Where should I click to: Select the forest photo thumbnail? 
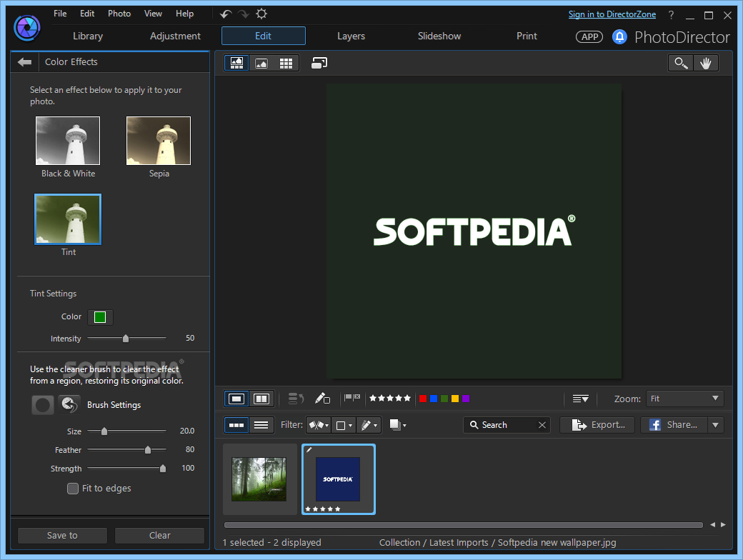(259, 479)
